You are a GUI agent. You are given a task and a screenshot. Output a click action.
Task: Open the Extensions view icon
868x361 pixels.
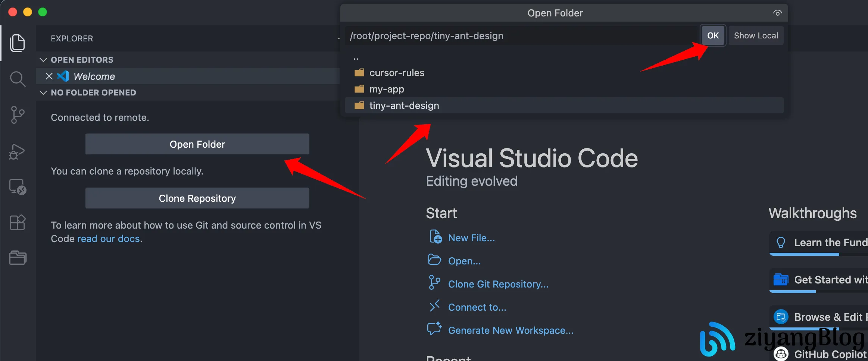17,223
